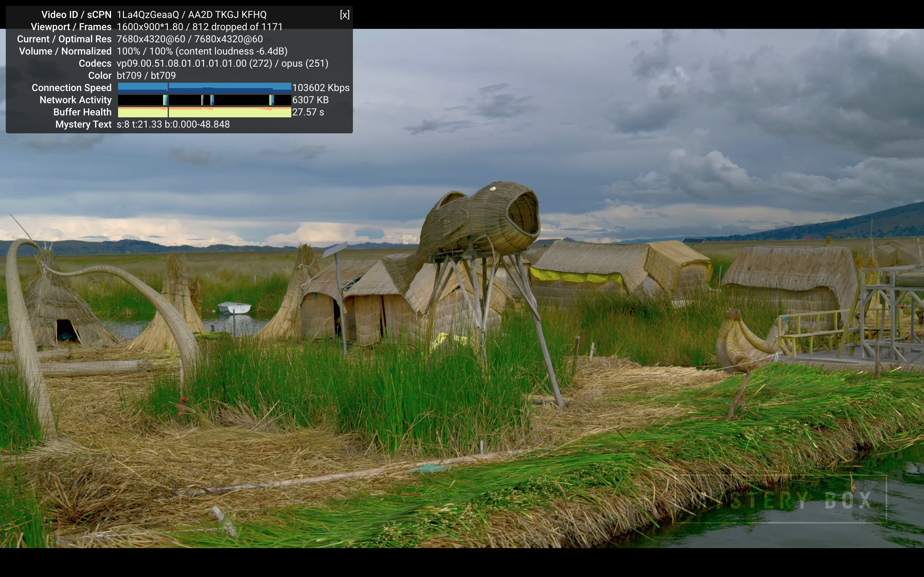
Task: Click the Video ID value 1La4QzGeaaQ
Action: click(x=147, y=14)
